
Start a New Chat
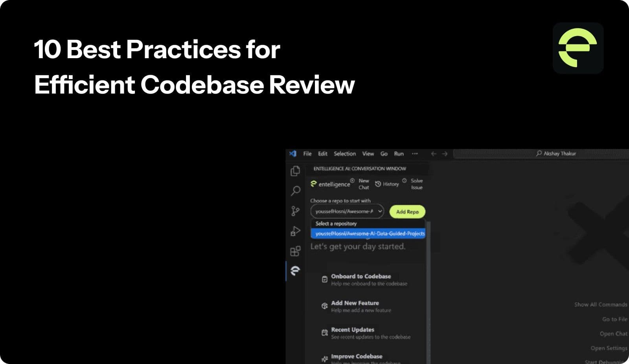tap(361, 184)
